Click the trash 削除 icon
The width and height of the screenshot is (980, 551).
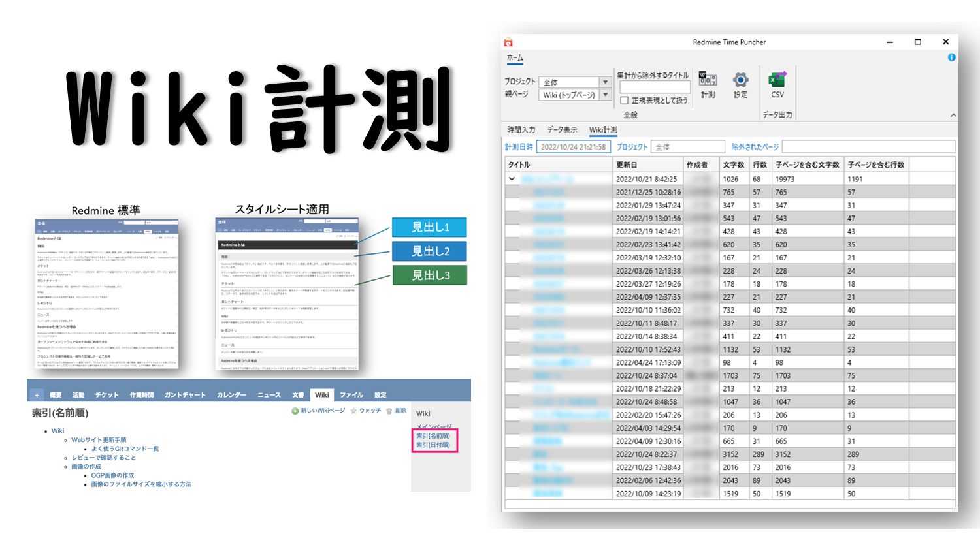coord(389,411)
